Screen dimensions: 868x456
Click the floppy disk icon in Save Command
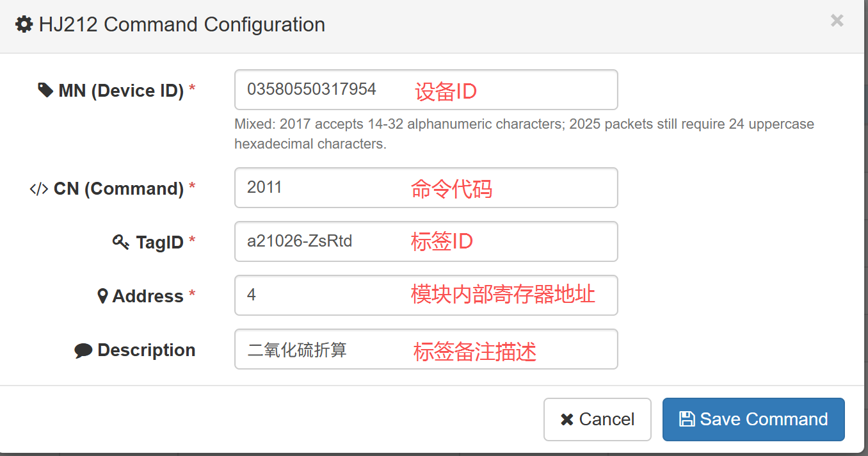pos(687,419)
